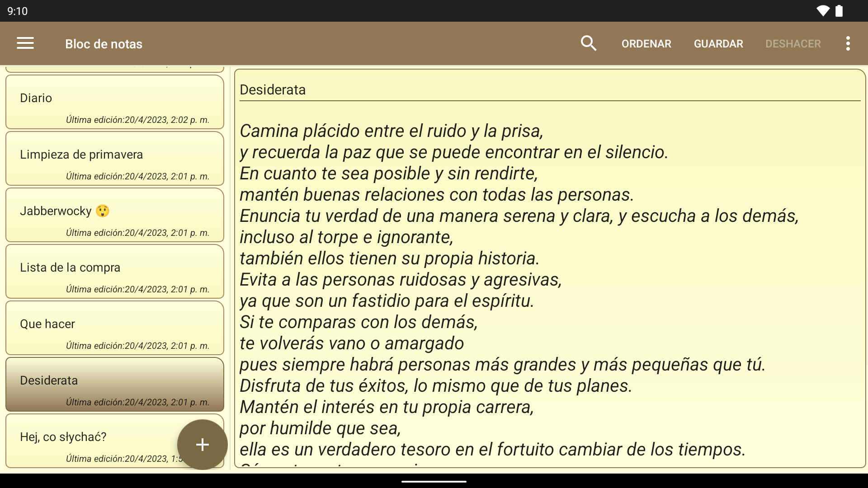Tap the bottom navigation gesture bar
The width and height of the screenshot is (868, 488).
pyautogui.click(x=434, y=482)
